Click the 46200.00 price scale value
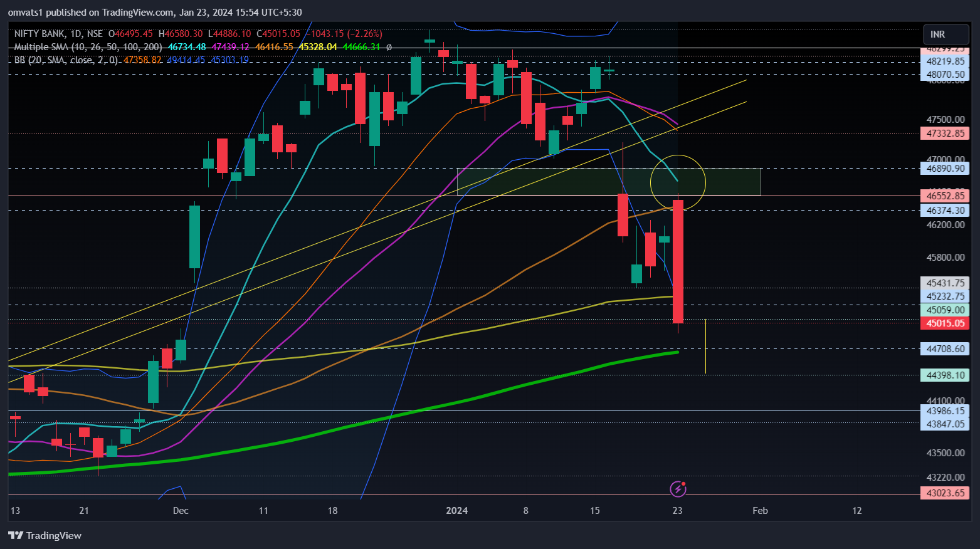 (946, 224)
